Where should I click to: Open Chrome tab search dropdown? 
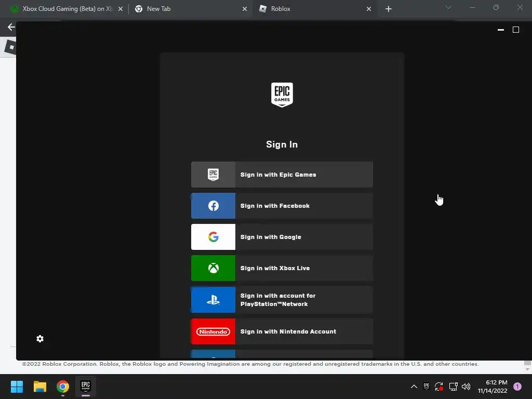(x=448, y=7)
